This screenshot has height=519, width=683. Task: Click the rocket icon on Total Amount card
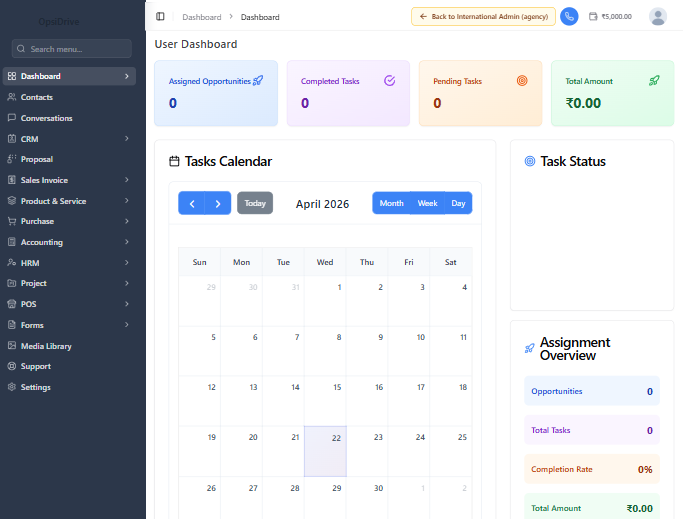pos(654,81)
